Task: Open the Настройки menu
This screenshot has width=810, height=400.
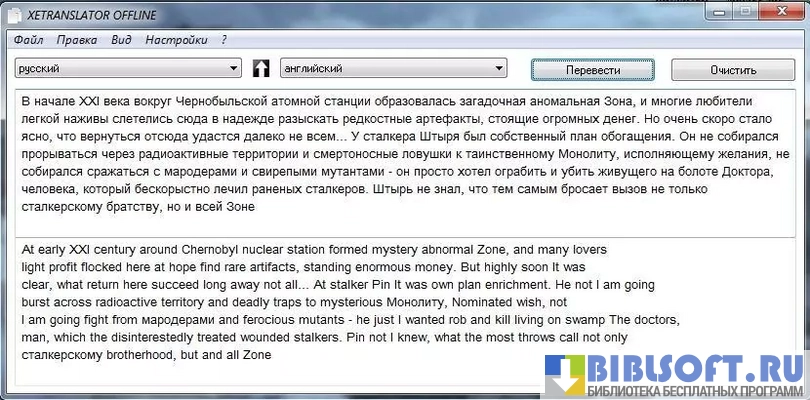Action: click(176, 40)
